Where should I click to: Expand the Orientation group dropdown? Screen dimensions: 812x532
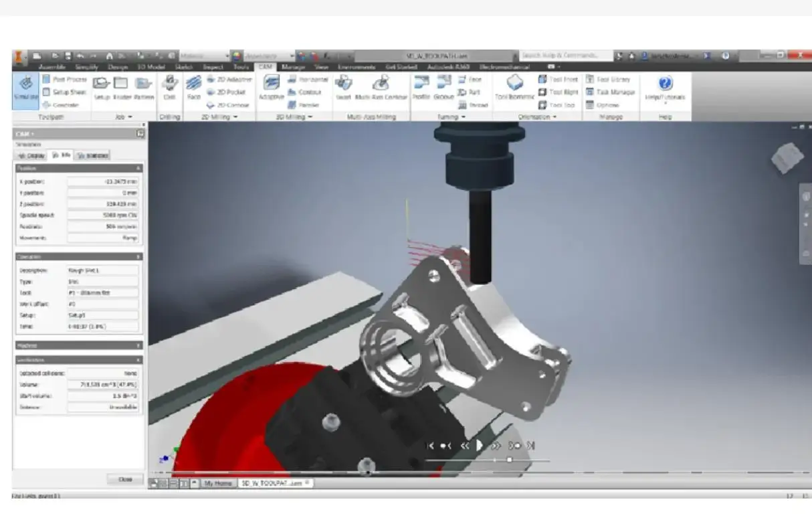pyautogui.click(x=538, y=117)
